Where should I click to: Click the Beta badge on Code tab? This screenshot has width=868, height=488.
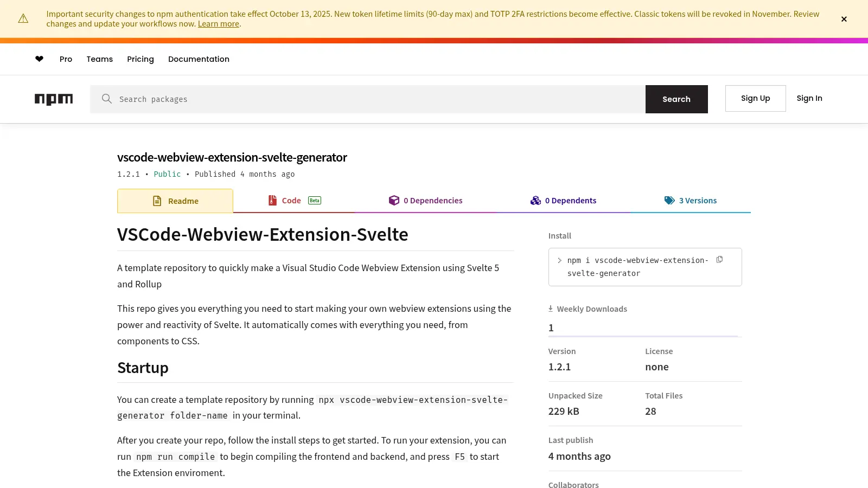315,201
